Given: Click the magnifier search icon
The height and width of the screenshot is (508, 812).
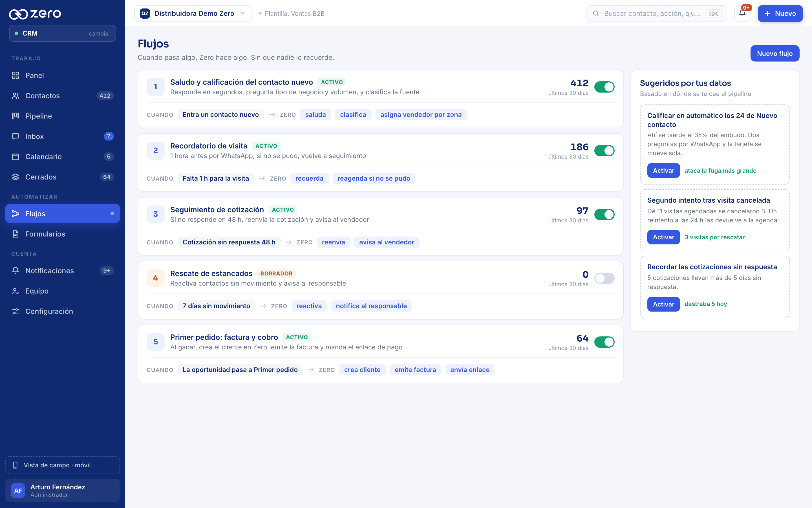Looking at the screenshot, I should point(596,14).
